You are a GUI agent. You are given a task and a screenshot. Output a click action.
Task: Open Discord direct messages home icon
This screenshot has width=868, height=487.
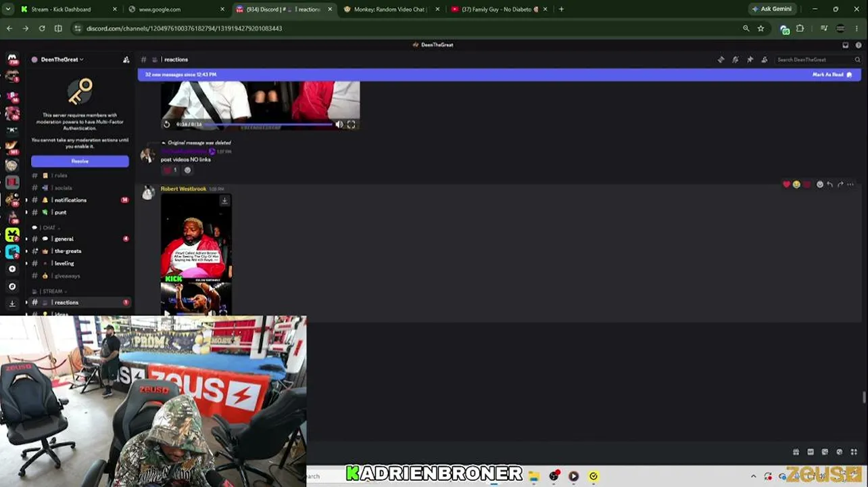coord(12,59)
